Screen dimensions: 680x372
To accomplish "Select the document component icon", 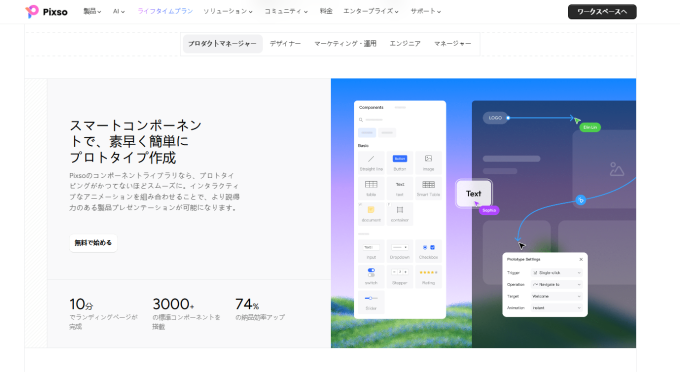I will click(x=371, y=210).
